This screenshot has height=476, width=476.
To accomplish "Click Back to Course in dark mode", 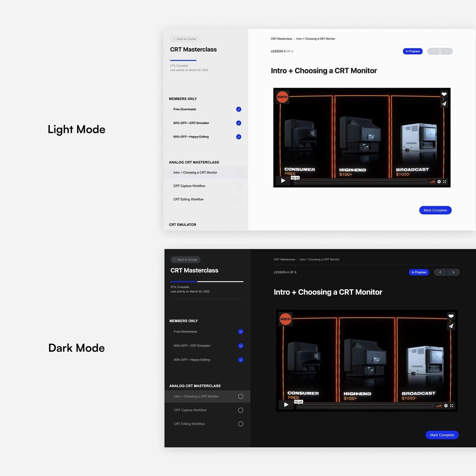I will point(186,260).
